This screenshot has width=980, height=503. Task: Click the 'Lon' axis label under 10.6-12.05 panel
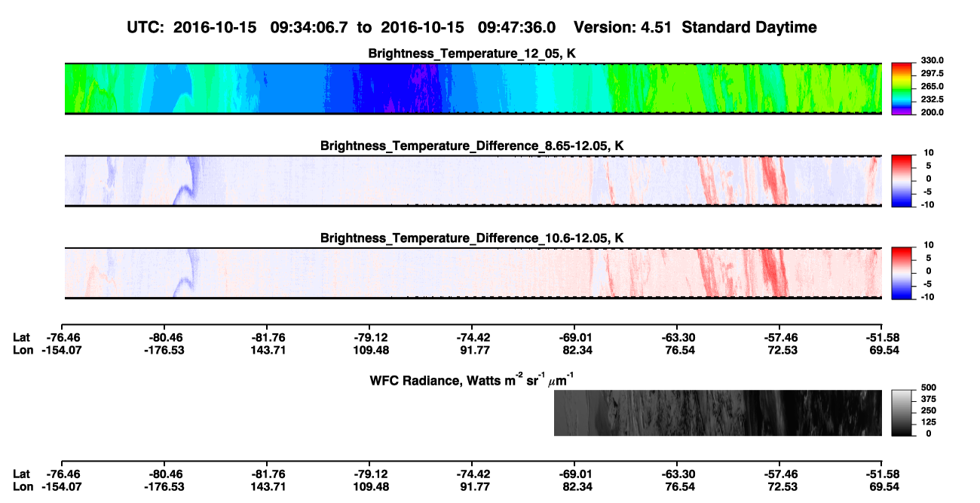click(x=23, y=350)
